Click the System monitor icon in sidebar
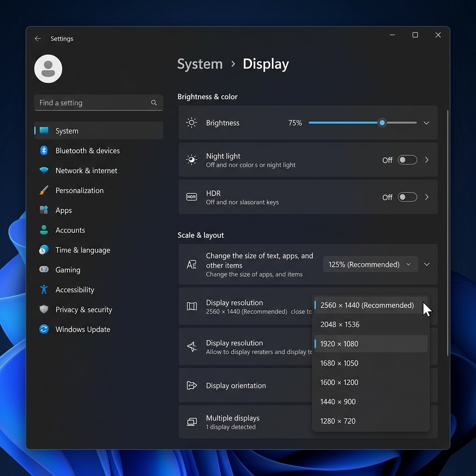 coord(44,131)
